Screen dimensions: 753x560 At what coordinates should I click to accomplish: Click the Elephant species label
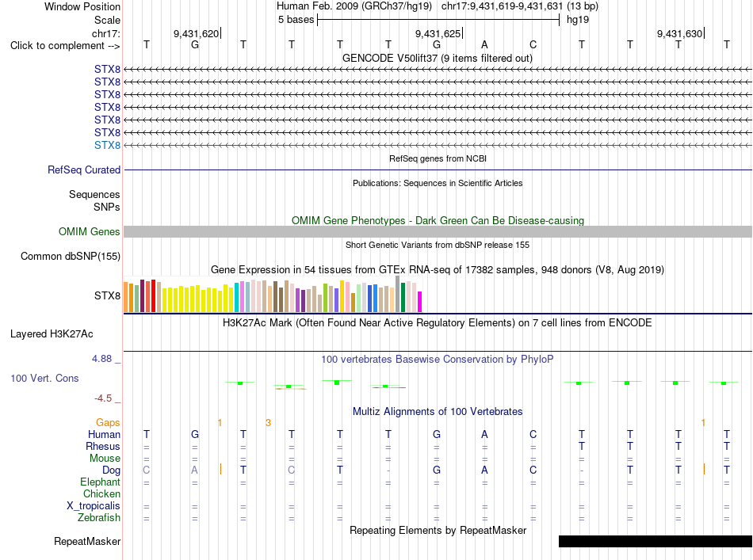click(x=100, y=482)
